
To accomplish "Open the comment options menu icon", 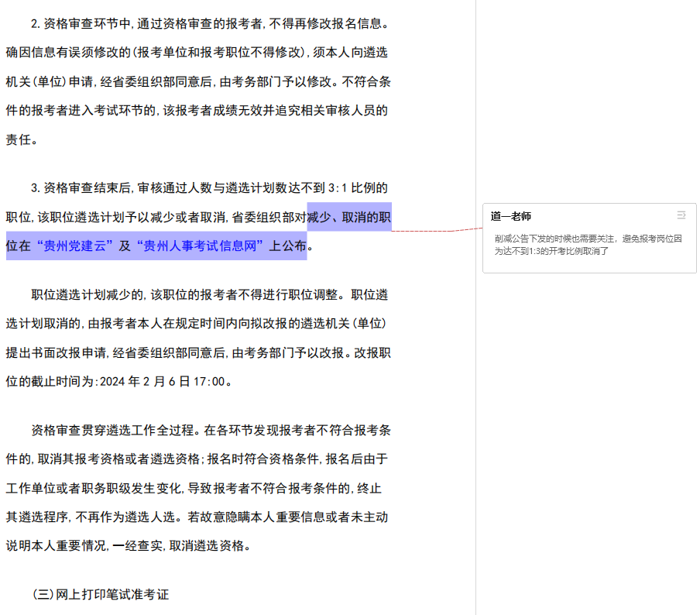I will [681, 215].
